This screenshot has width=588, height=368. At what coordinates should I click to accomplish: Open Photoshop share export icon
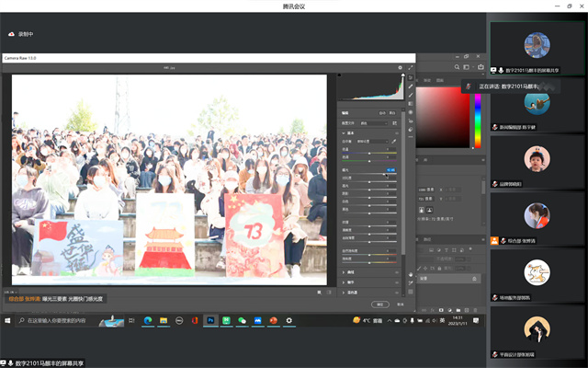(481, 66)
